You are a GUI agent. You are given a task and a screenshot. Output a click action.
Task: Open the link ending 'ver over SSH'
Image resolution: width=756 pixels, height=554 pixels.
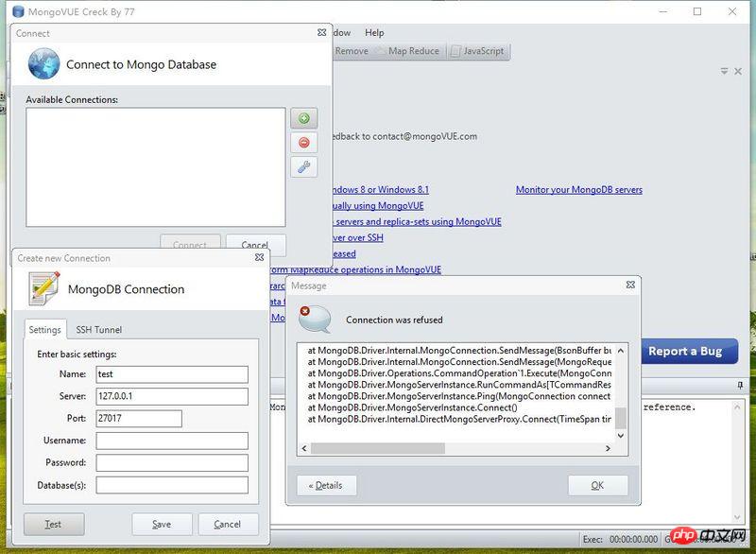click(358, 237)
